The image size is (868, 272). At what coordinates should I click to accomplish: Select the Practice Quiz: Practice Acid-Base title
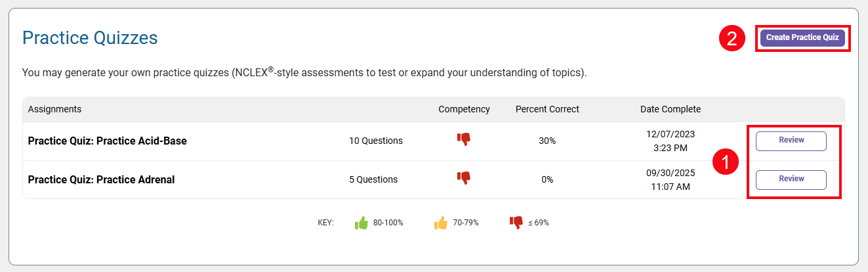tap(108, 141)
